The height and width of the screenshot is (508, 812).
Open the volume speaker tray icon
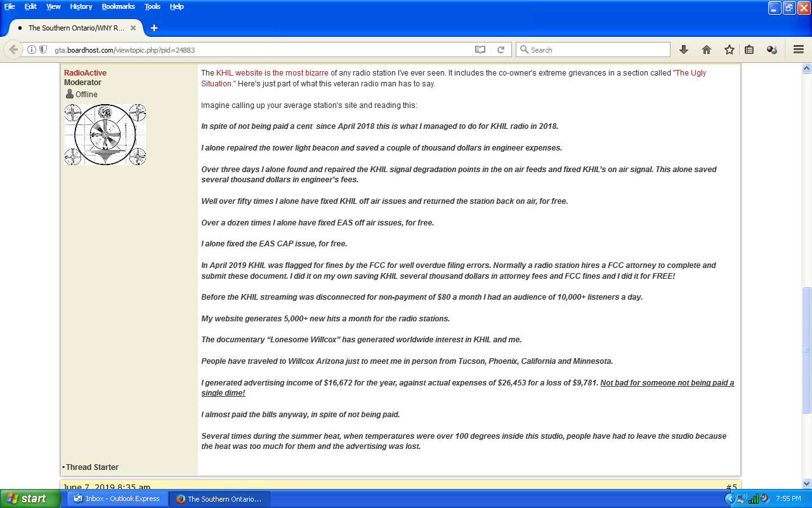coord(764,498)
